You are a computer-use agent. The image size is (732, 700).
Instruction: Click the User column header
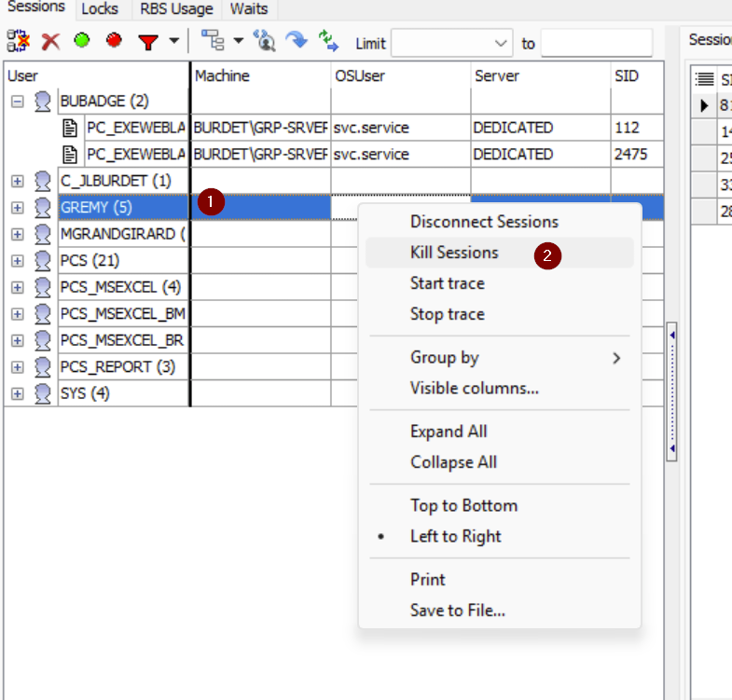click(97, 75)
